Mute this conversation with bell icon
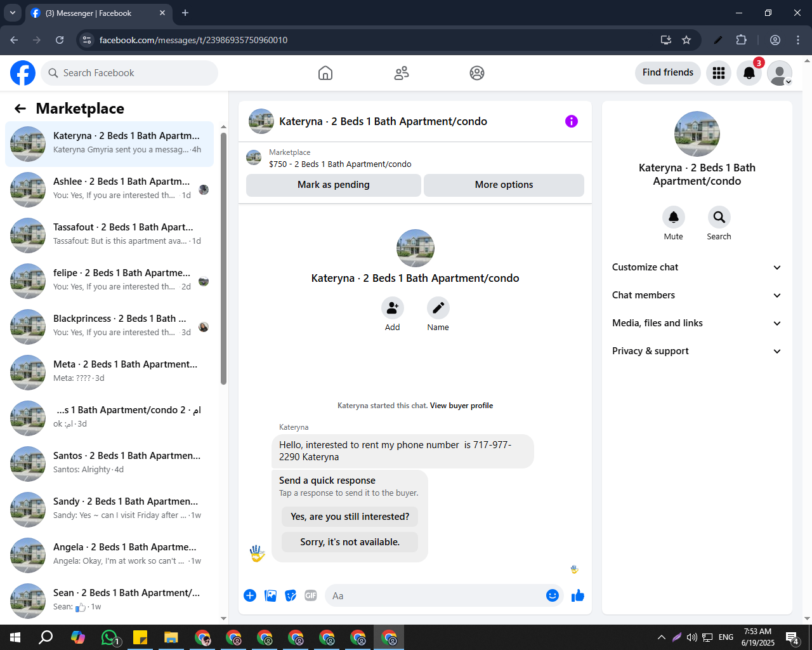812x650 pixels. click(x=674, y=217)
